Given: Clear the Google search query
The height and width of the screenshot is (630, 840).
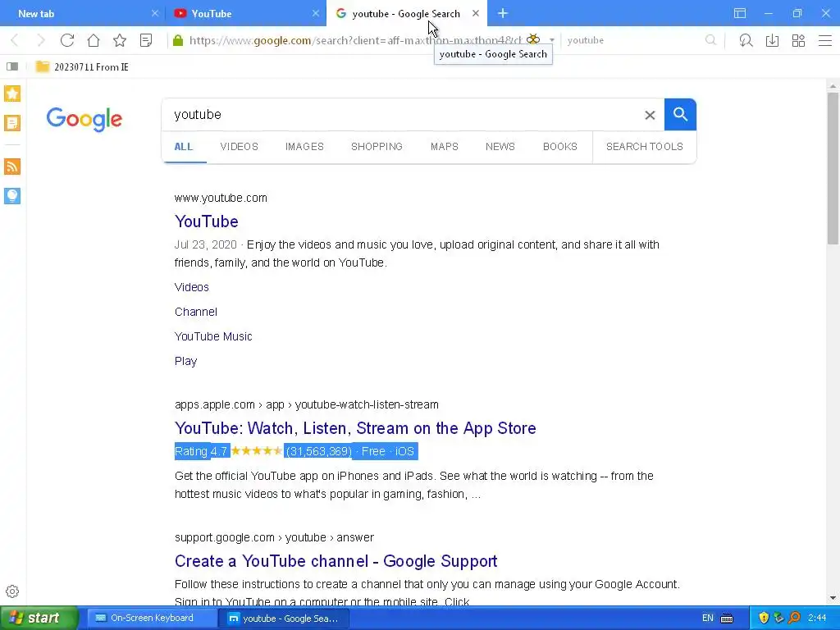Looking at the screenshot, I should coord(650,115).
